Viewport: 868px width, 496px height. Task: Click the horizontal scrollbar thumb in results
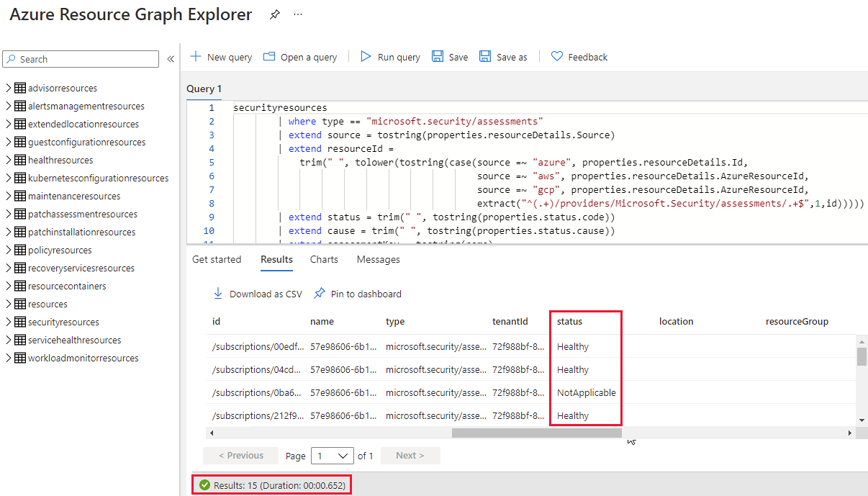click(536, 433)
